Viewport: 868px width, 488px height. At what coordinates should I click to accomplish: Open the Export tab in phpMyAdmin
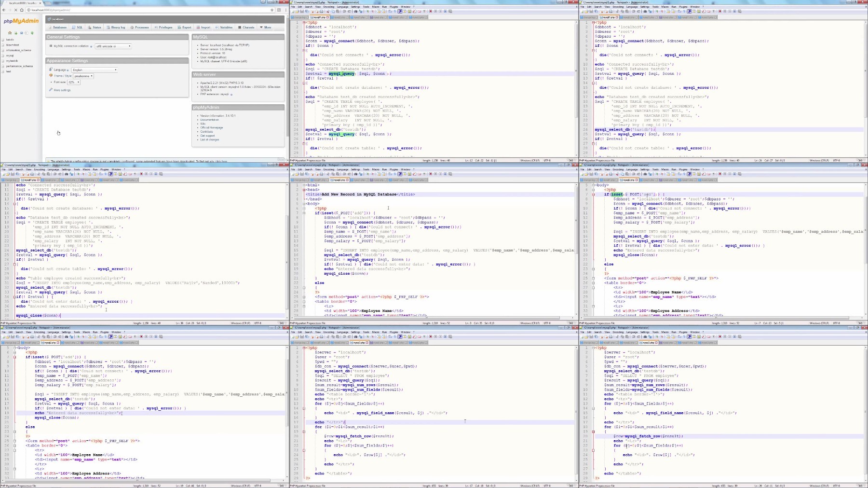point(185,28)
